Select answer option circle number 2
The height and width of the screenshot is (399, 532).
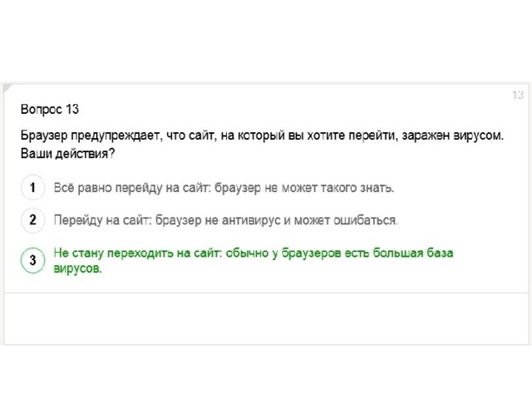coord(32,219)
